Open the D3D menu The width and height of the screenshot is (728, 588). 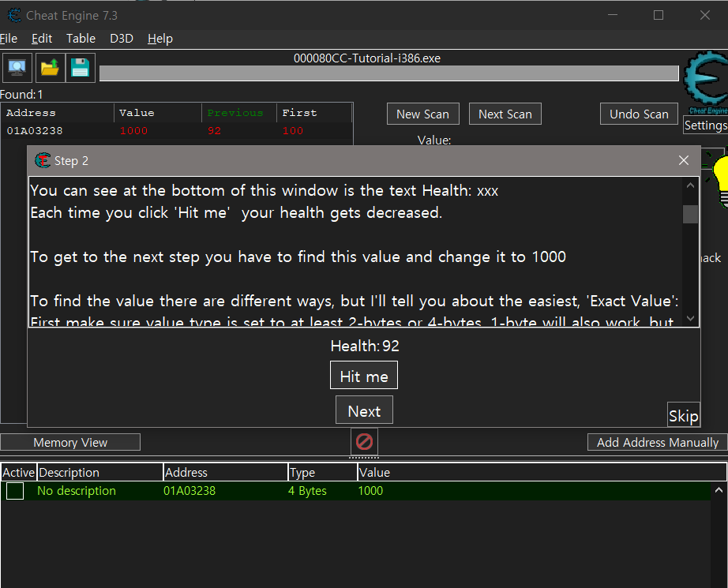pos(122,39)
